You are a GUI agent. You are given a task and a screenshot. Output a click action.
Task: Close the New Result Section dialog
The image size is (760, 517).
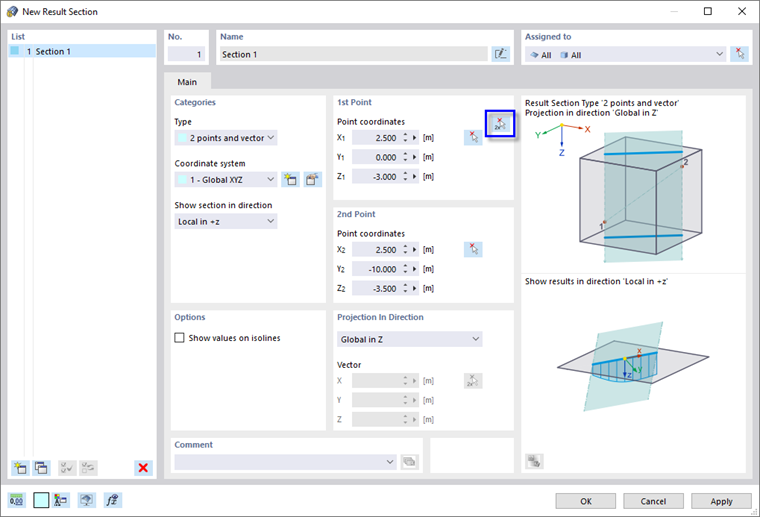[x=742, y=11]
